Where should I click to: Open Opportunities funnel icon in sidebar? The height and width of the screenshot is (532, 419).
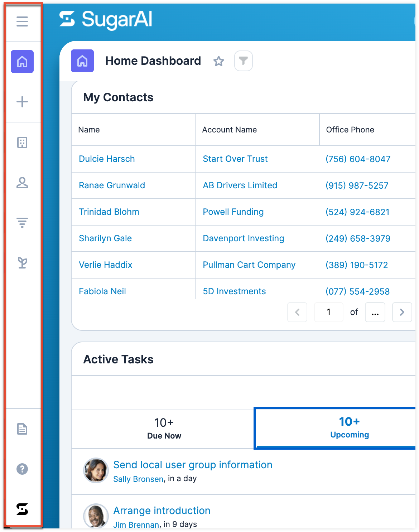click(x=22, y=223)
